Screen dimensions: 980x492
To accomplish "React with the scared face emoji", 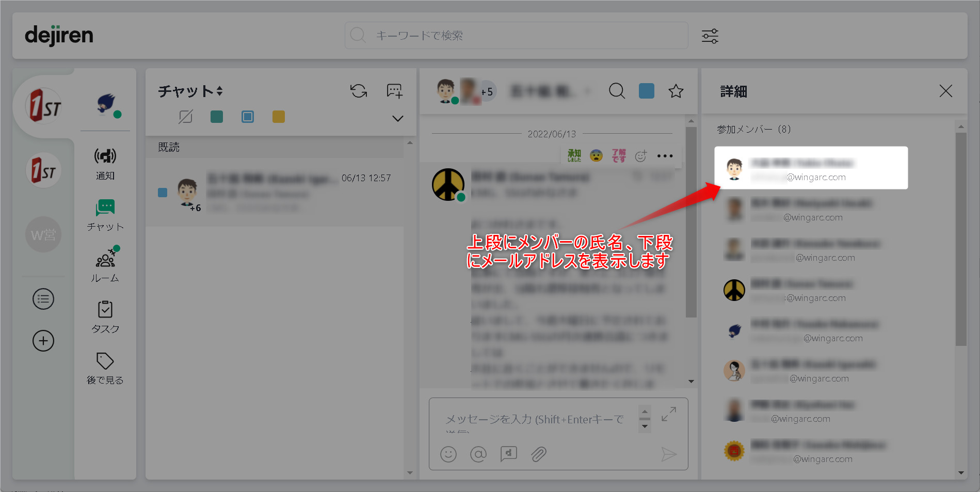I will pyautogui.click(x=596, y=155).
